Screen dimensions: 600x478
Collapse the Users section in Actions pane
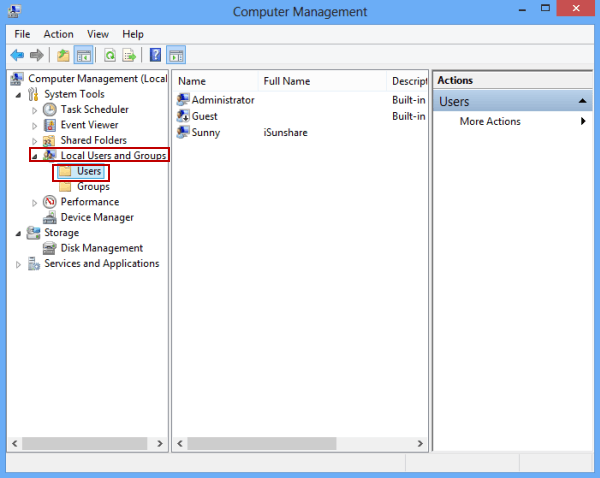pyautogui.click(x=582, y=101)
